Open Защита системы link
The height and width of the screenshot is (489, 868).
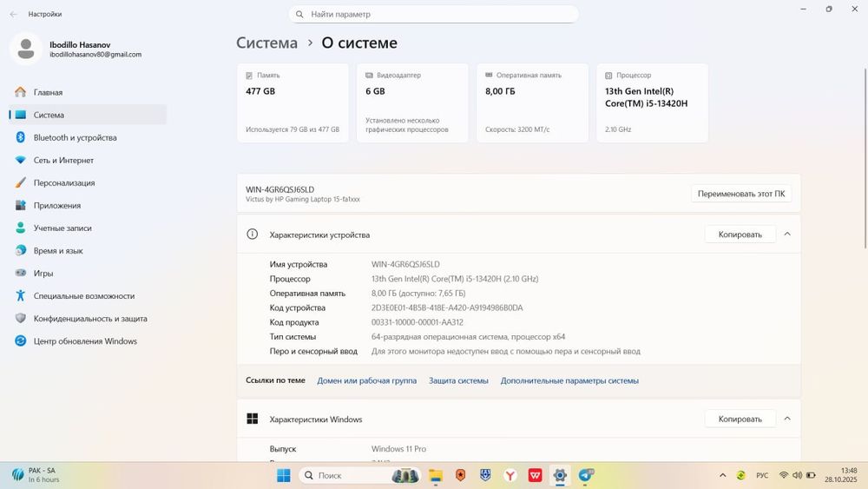point(458,380)
